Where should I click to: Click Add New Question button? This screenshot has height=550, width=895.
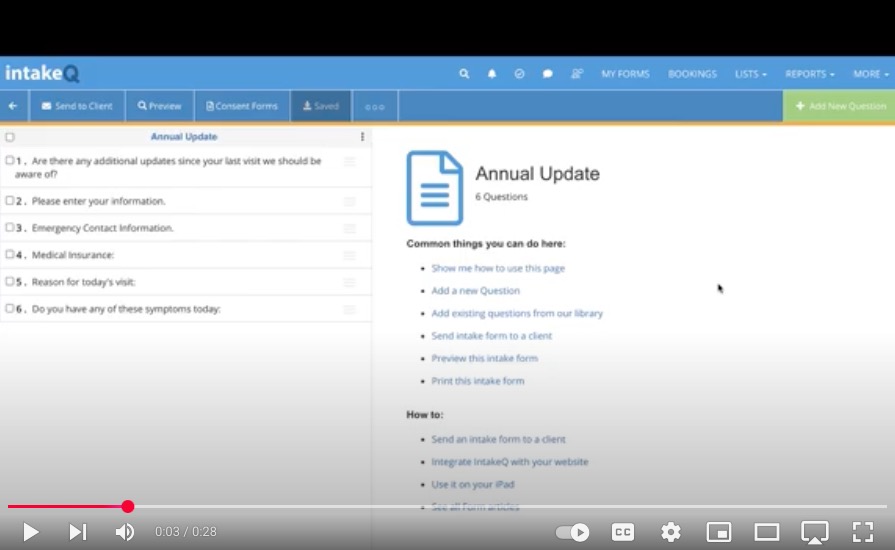(839, 106)
